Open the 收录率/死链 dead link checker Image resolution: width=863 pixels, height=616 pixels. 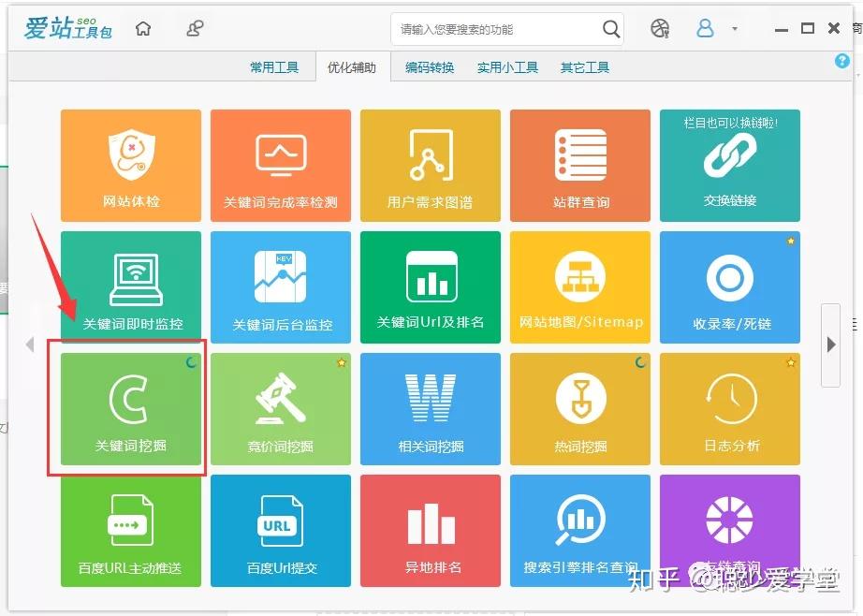tap(729, 287)
